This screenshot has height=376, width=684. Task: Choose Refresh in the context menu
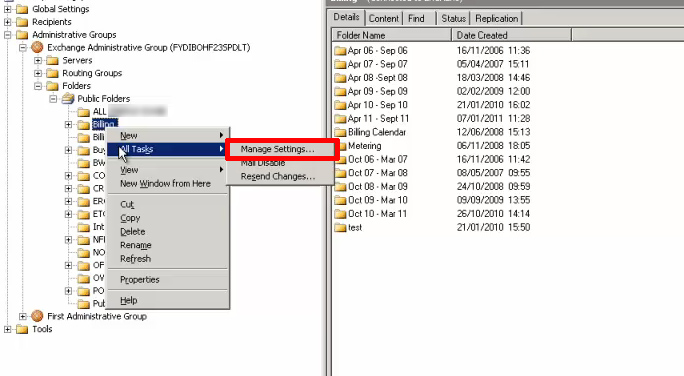pyautogui.click(x=168, y=259)
